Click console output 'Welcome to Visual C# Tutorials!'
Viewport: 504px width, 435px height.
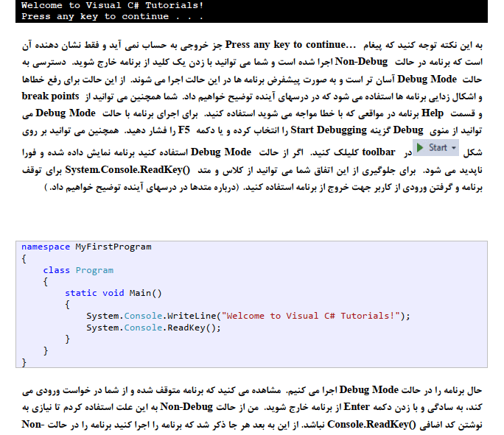(112, 5)
